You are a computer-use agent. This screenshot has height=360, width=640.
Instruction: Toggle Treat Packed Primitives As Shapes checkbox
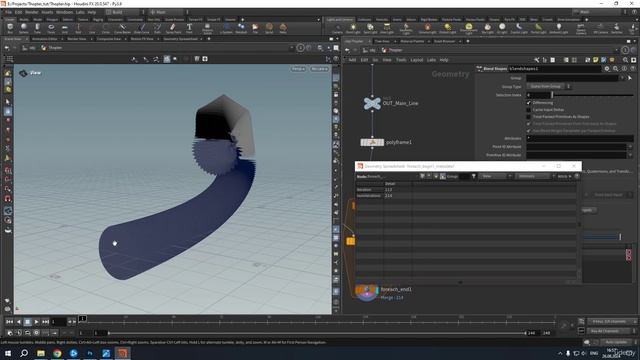(x=529, y=116)
